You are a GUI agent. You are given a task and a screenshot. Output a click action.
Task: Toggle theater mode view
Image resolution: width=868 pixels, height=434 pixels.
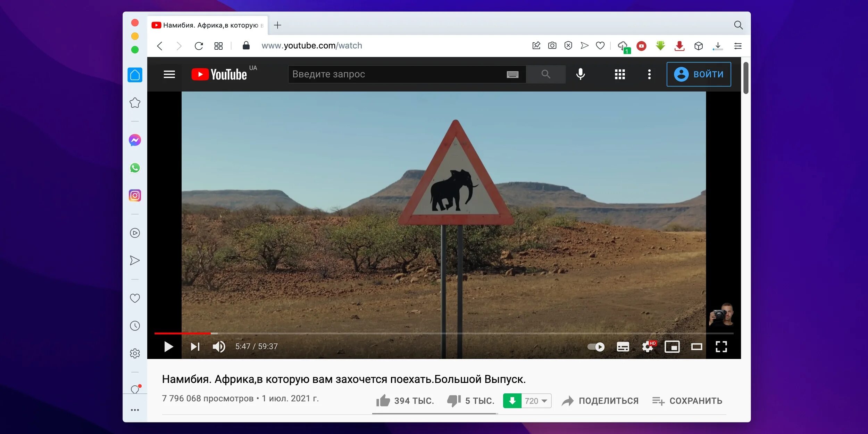click(x=696, y=347)
